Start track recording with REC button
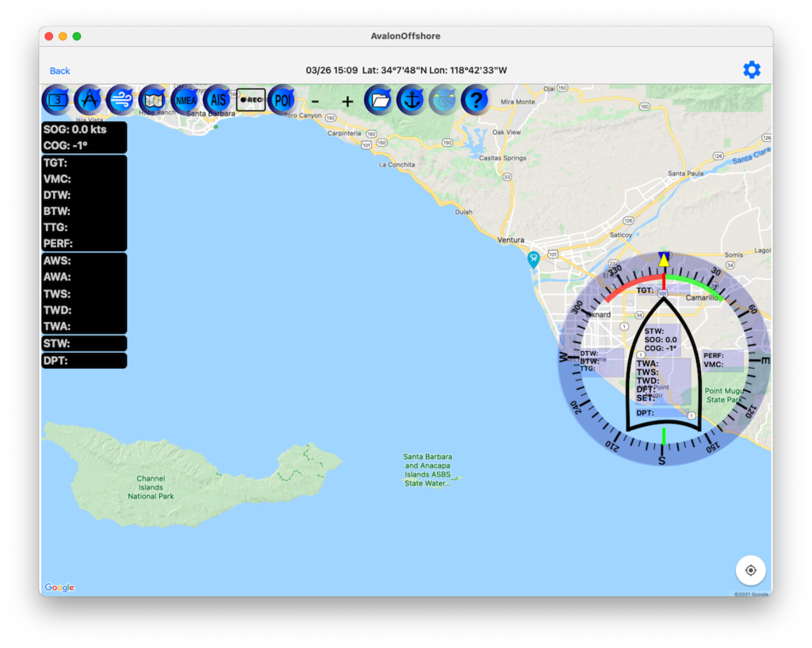Image resolution: width=812 pixels, height=648 pixels. pos(251,99)
